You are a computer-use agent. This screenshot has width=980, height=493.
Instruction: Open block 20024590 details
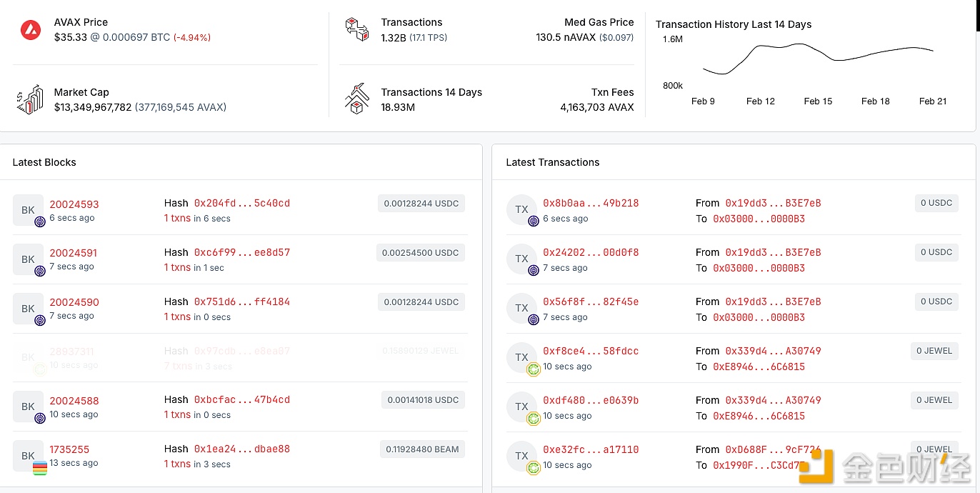tap(74, 302)
